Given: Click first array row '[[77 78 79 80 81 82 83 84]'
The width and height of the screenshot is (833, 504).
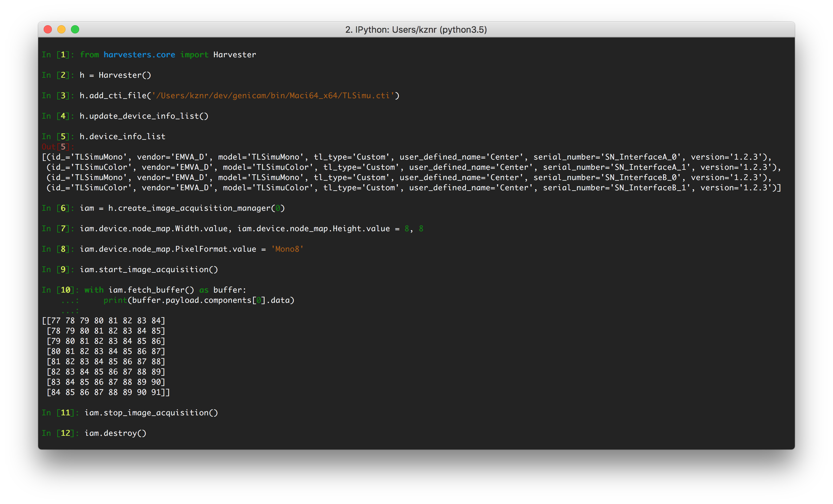Looking at the screenshot, I should click(x=103, y=321).
